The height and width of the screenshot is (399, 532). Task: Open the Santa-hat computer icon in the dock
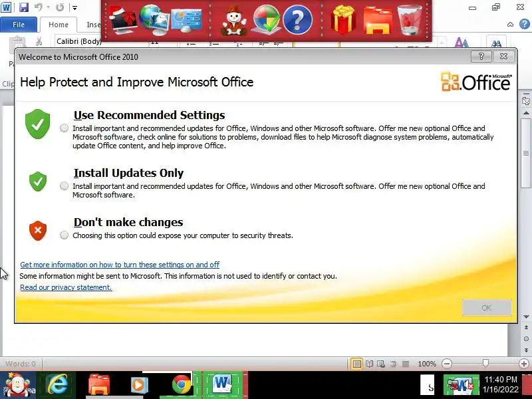123,21
